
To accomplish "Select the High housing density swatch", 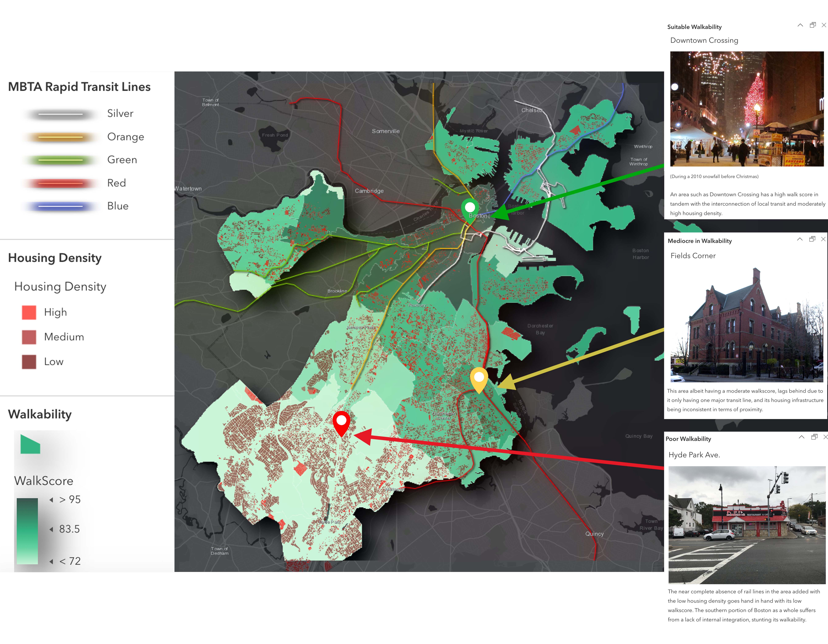I will click(29, 312).
